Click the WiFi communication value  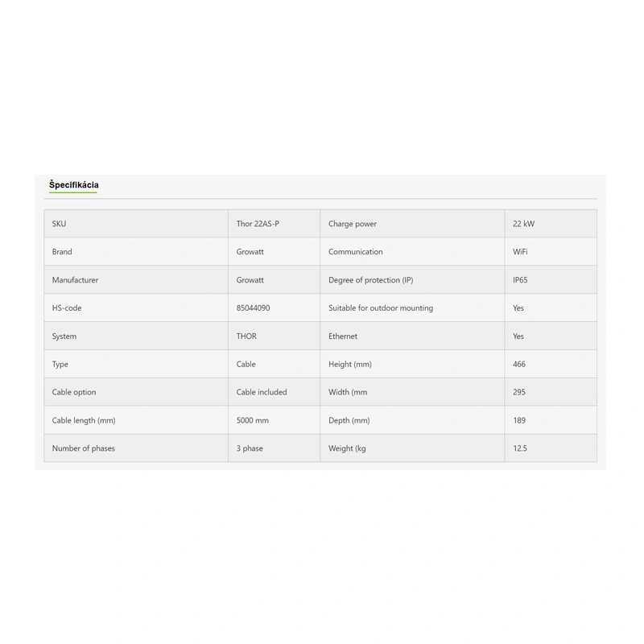point(520,252)
